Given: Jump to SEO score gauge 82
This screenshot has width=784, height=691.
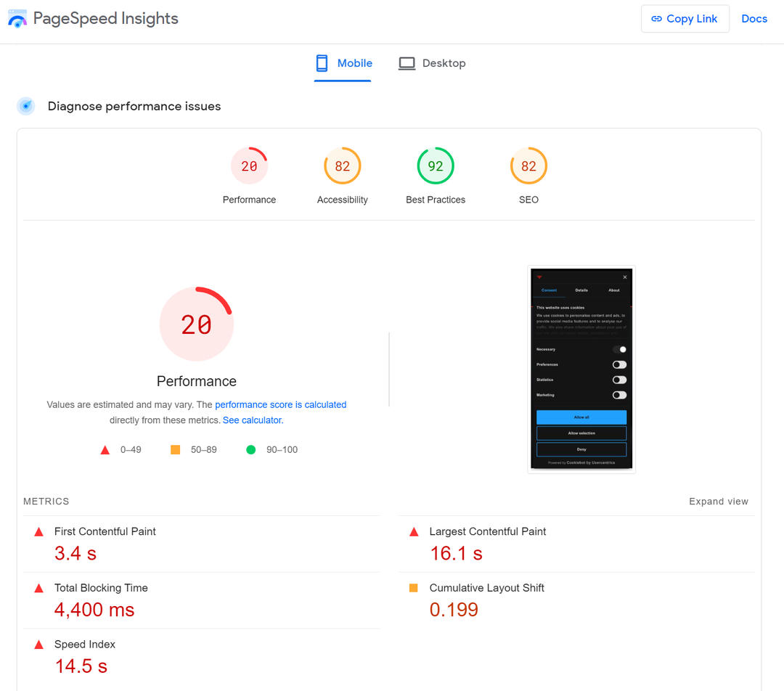Looking at the screenshot, I should point(528,165).
